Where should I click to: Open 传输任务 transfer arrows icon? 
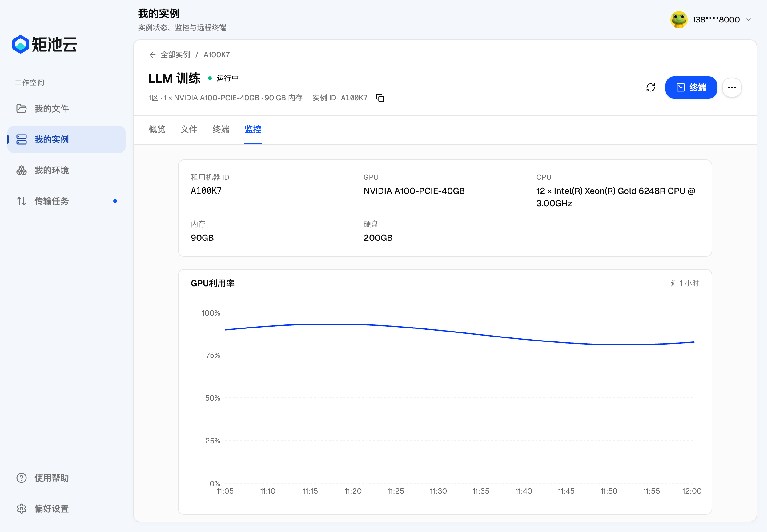point(21,201)
